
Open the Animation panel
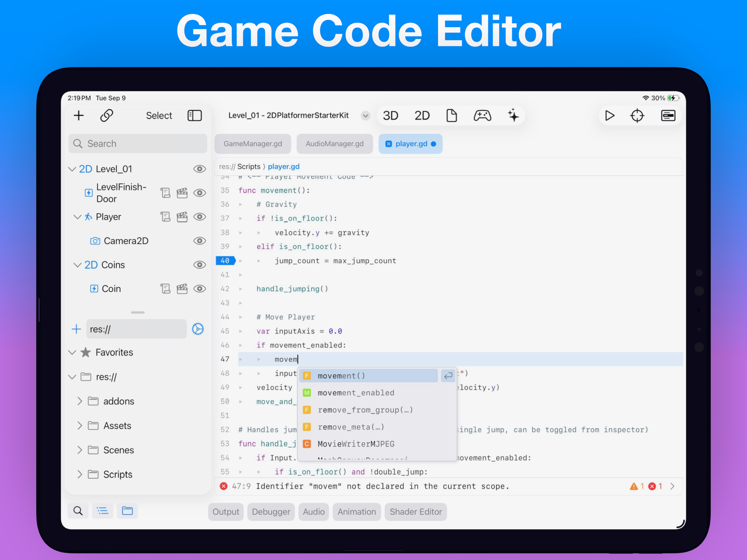coord(357,512)
